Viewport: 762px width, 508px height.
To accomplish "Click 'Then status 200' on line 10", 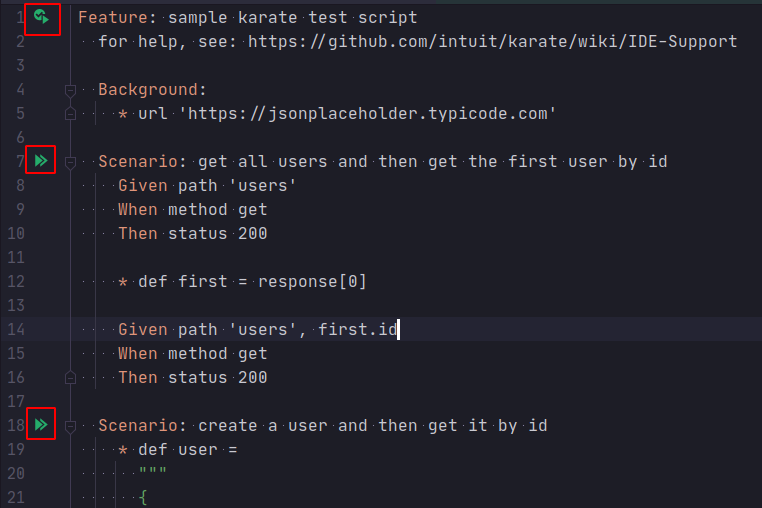I will pos(192,234).
